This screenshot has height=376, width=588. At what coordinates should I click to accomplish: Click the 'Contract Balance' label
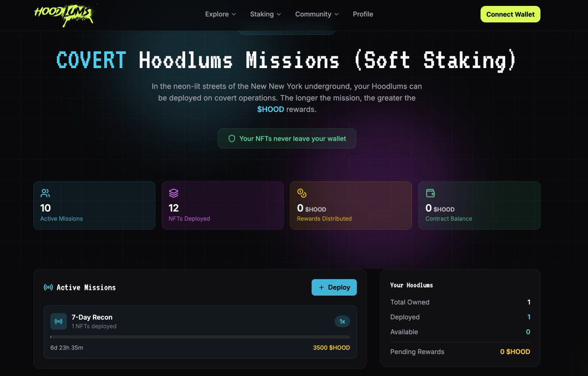pyautogui.click(x=449, y=219)
